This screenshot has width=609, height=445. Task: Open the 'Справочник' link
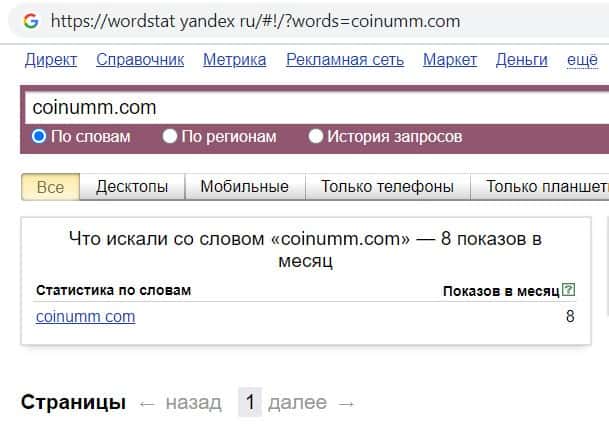140,60
